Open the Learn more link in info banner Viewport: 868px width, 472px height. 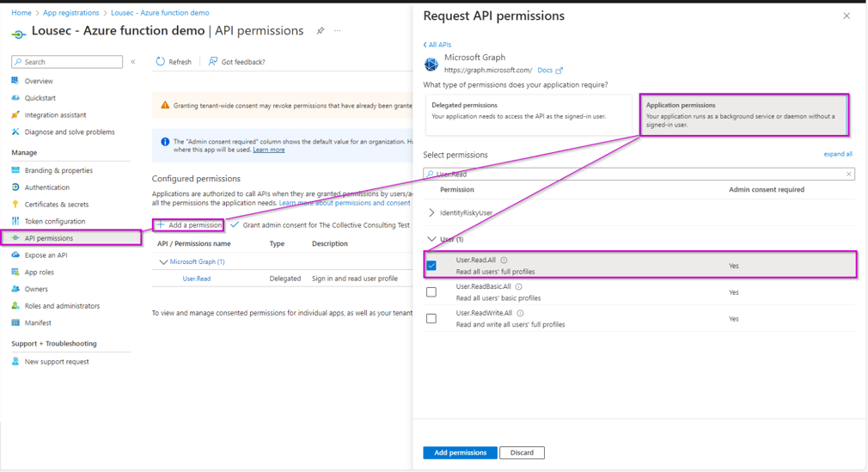tap(268, 150)
